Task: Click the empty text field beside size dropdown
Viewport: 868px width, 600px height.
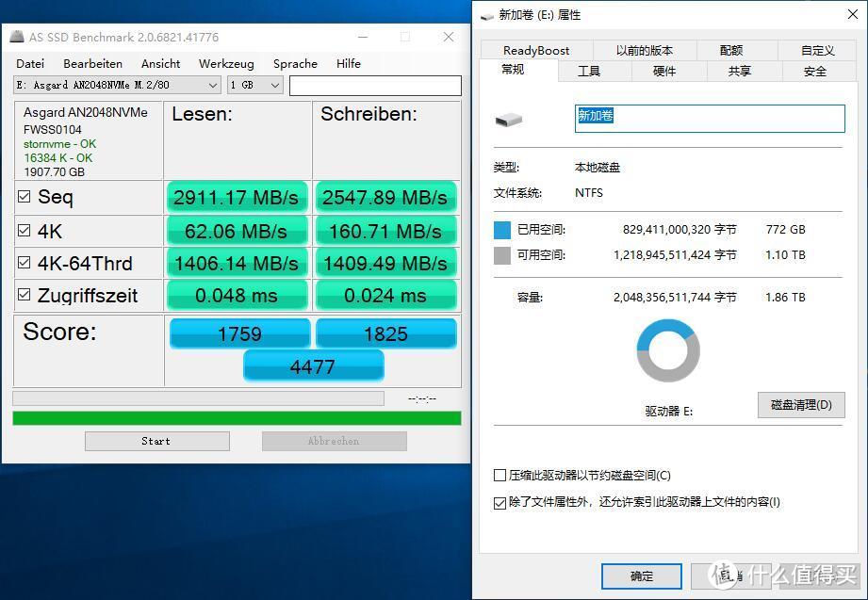Action: pos(375,86)
